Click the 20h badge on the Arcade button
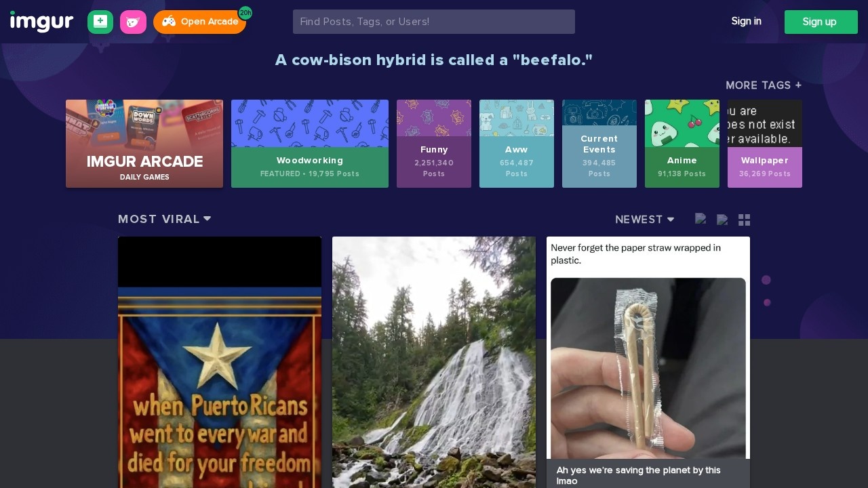868x488 pixels. (x=245, y=13)
